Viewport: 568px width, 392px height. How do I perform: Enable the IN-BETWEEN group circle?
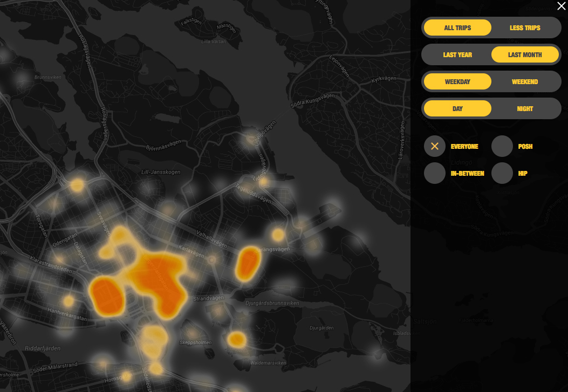click(x=435, y=173)
